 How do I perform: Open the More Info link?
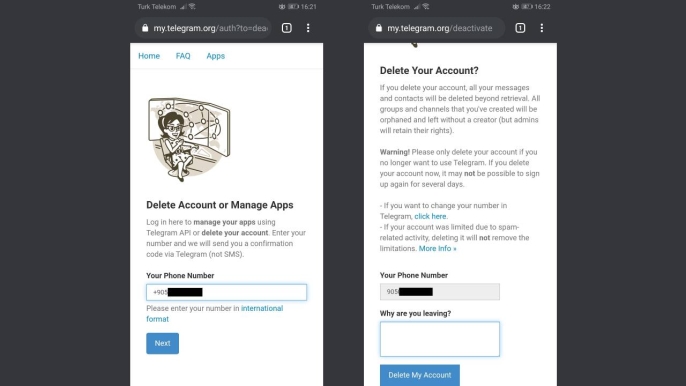coord(437,249)
